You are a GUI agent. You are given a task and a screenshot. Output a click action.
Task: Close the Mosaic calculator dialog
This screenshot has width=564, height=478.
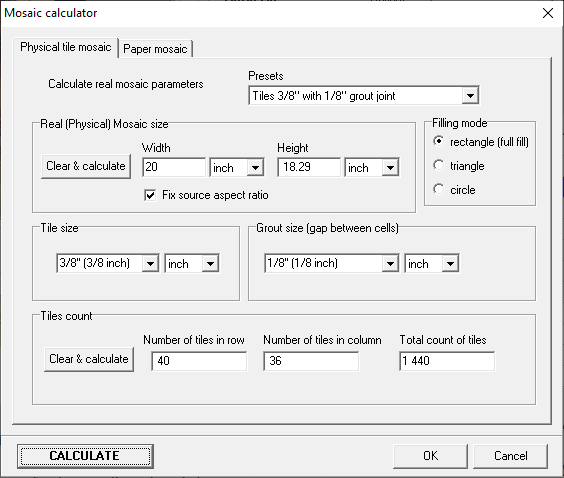pyautogui.click(x=548, y=13)
